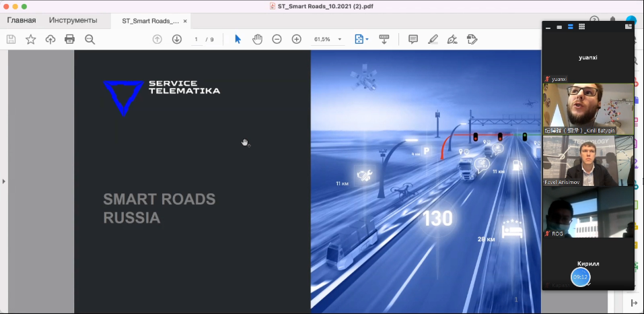Expand the left navigation pane arrow

coord(3,181)
